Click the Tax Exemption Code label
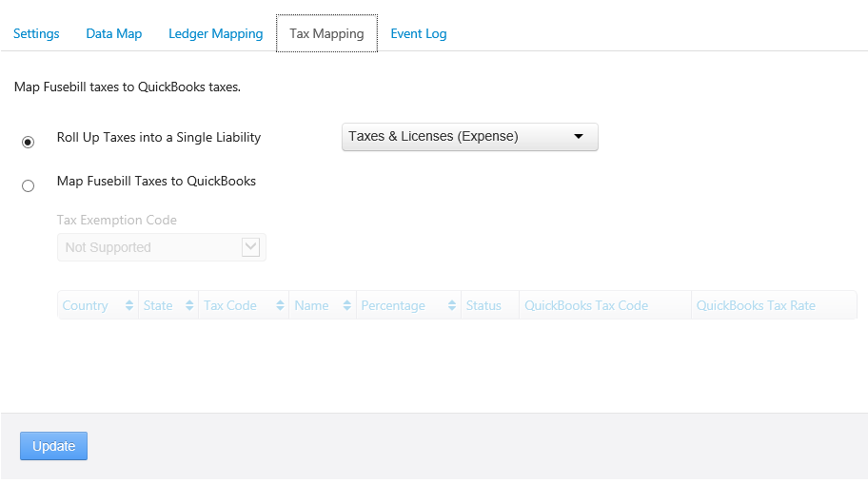Screen dimensions: 868x484 (117, 221)
